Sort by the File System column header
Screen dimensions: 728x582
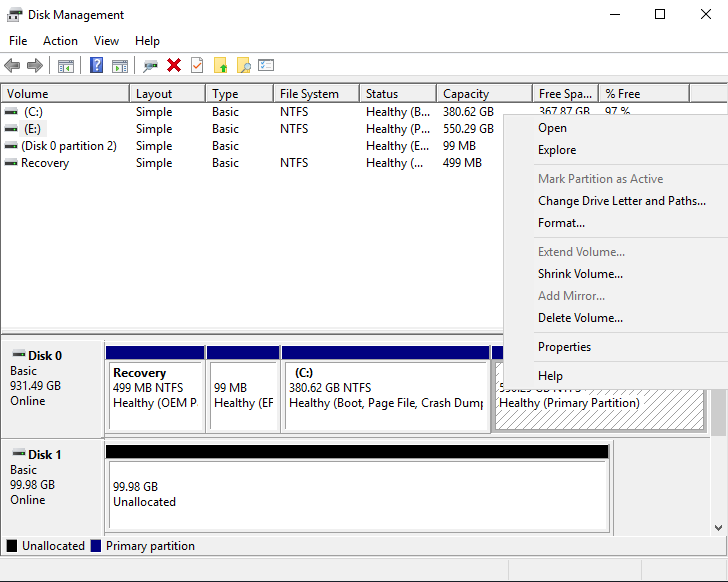[317, 94]
